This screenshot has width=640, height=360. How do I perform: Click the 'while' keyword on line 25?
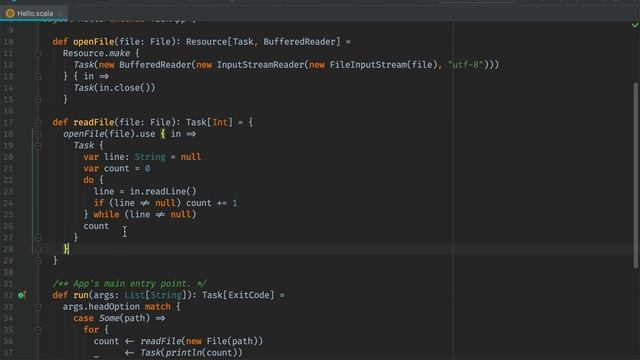(107, 214)
